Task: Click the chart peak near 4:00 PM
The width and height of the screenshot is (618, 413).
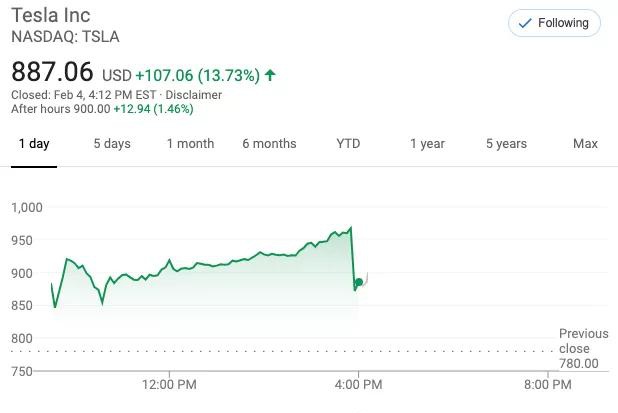Action: tap(351, 227)
